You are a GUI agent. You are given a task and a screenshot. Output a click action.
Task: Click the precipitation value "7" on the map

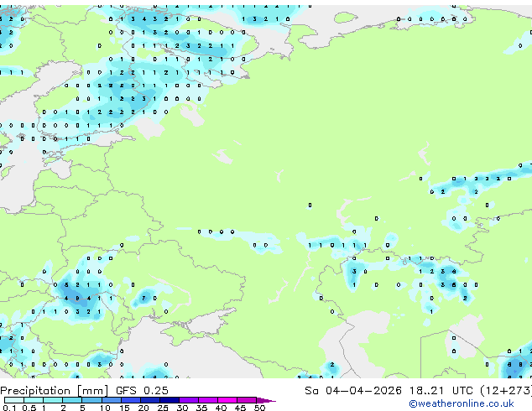pyautogui.click(x=143, y=299)
